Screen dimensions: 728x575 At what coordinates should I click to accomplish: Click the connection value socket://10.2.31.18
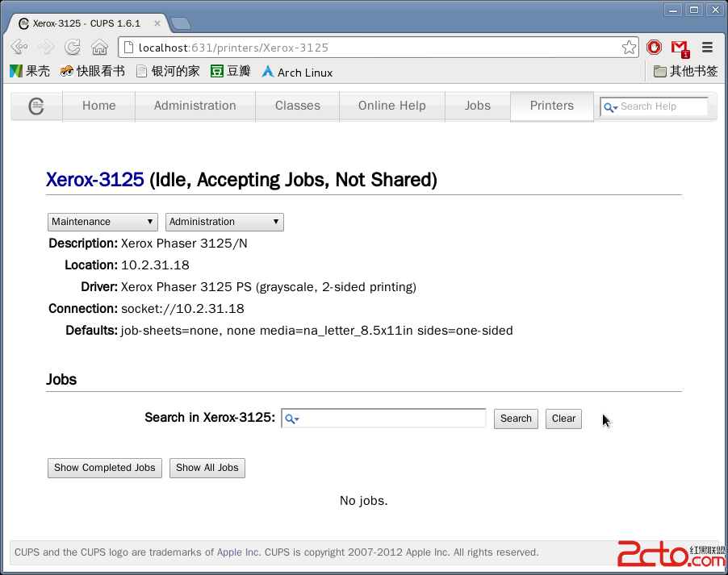click(182, 309)
